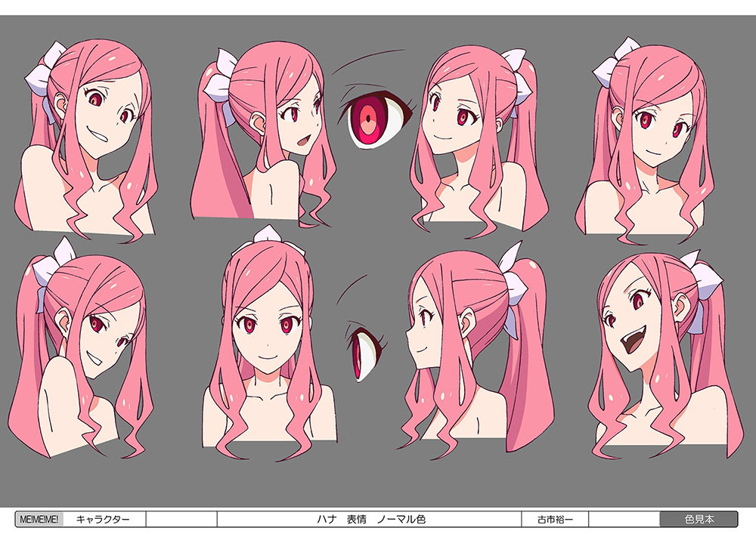756x534 pixels.
Task: Click the MEIMEIME! logo badge
Action: click(x=39, y=520)
